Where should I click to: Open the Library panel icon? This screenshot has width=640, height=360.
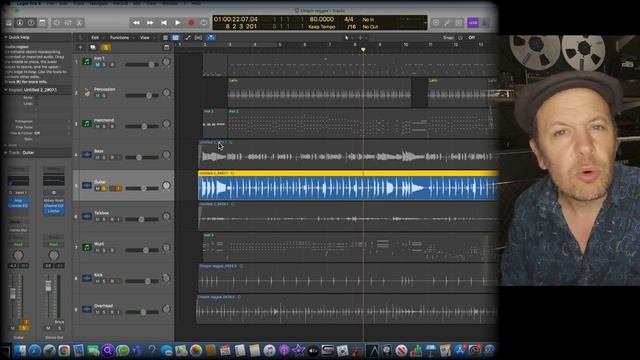[x=9, y=23]
